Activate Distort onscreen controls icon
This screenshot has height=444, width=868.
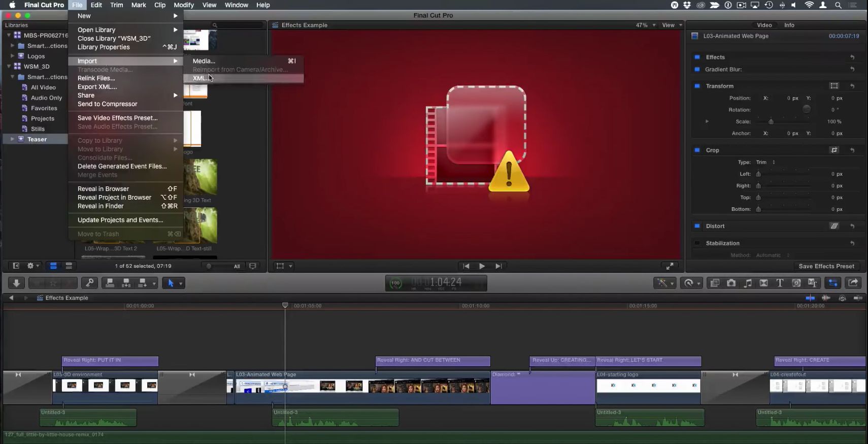(834, 226)
